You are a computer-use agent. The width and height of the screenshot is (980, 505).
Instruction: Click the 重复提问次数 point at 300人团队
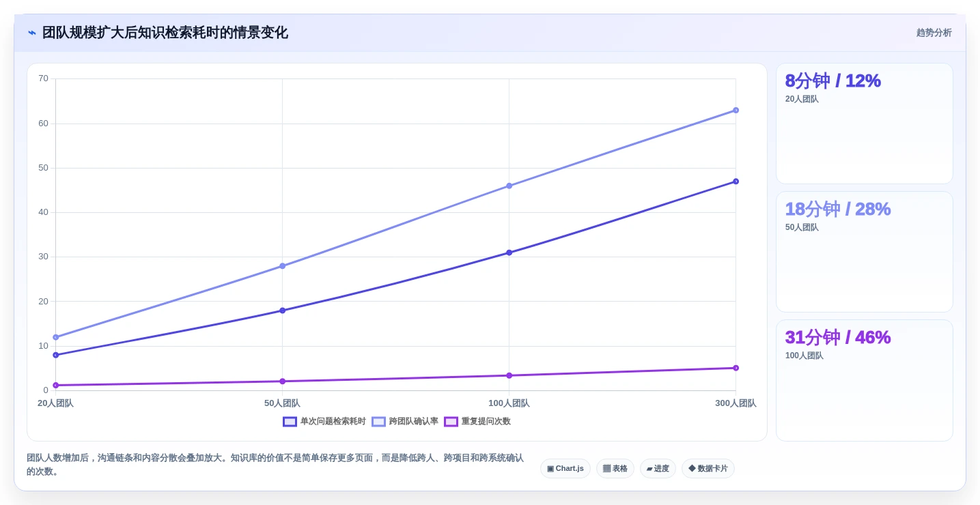pyautogui.click(x=736, y=368)
